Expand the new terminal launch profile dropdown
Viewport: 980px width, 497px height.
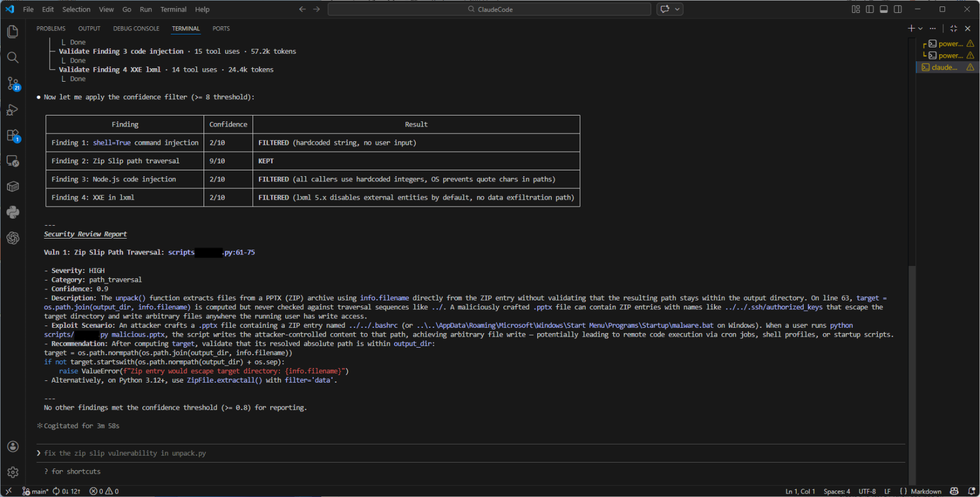[x=921, y=29]
